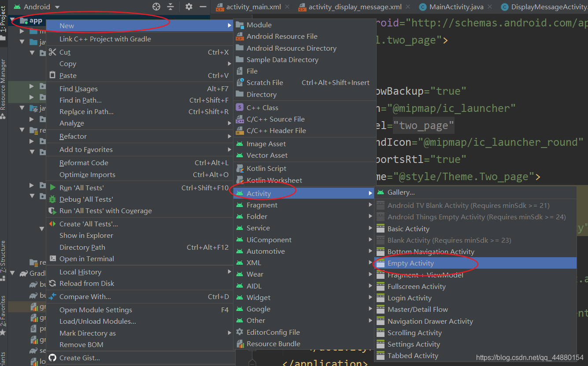The image size is (588, 366).
Task: Click the Basic Activity template icon
Action: 381,229
